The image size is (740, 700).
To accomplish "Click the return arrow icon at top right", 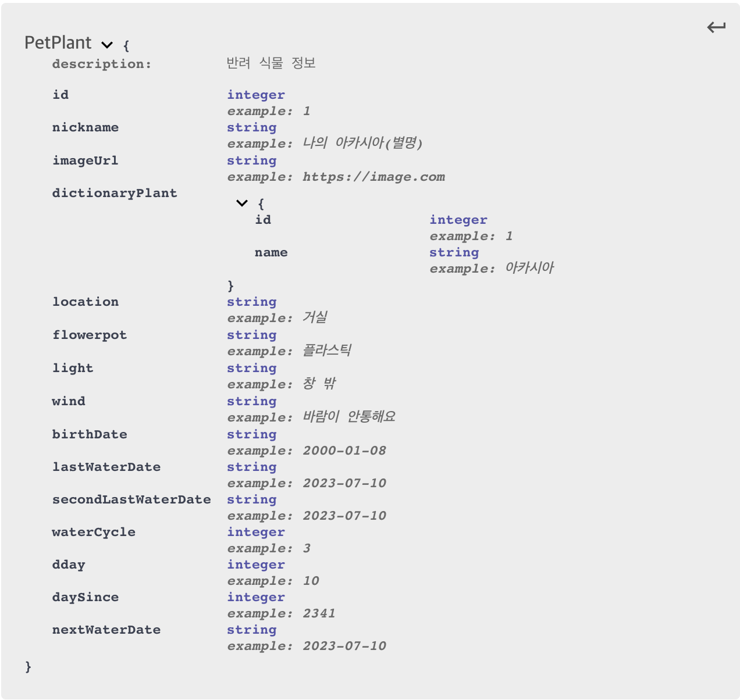I will pyautogui.click(x=716, y=27).
